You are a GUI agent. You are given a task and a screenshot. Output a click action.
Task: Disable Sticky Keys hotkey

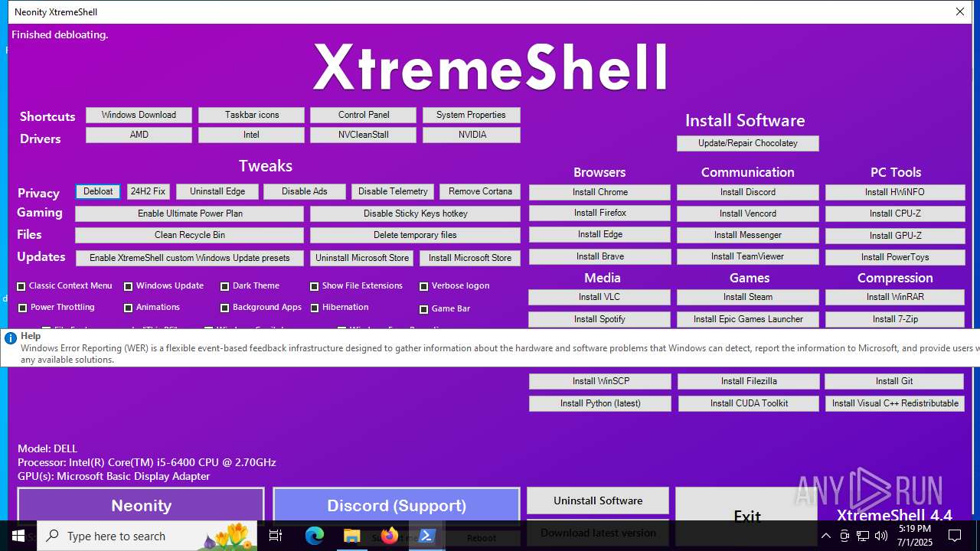pyautogui.click(x=415, y=214)
